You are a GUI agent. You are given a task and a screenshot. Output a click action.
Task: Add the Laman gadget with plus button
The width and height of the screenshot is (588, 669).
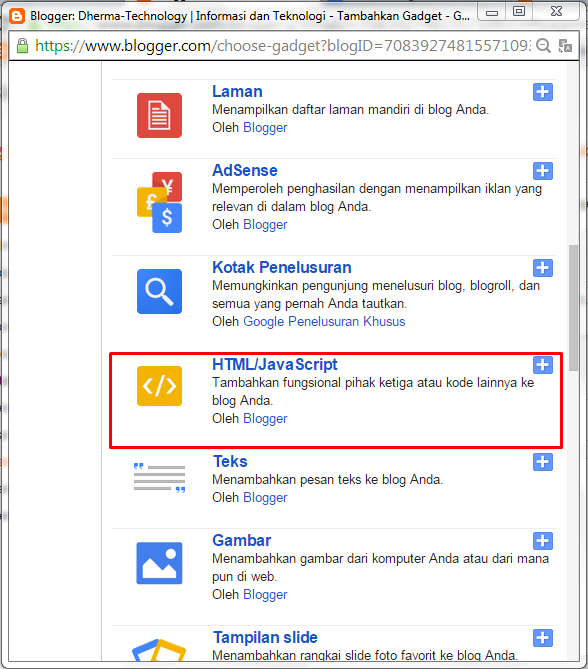(x=543, y=92)
